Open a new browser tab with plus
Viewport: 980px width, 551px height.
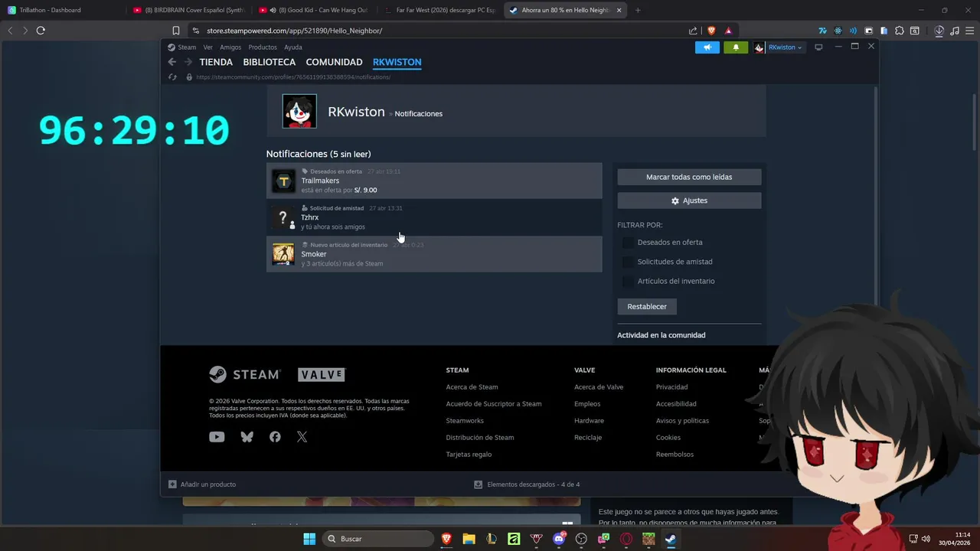[x=638, y=10]
